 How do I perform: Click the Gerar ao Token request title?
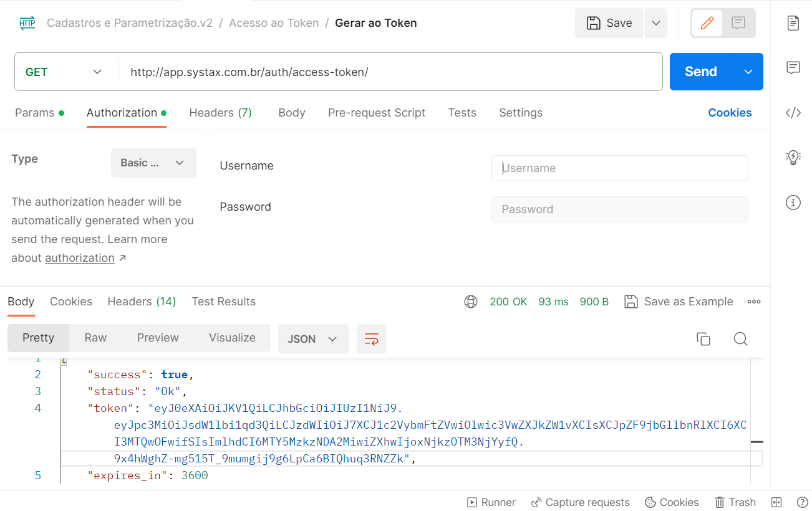376,24
